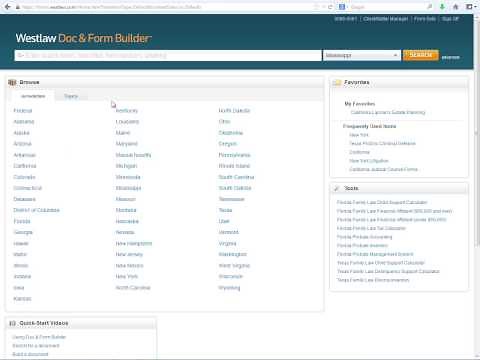This screenshot has width=480, height=360.
Task: Open Texas Politics Criminal Defense frequent item
Action: tap(382, 143)
